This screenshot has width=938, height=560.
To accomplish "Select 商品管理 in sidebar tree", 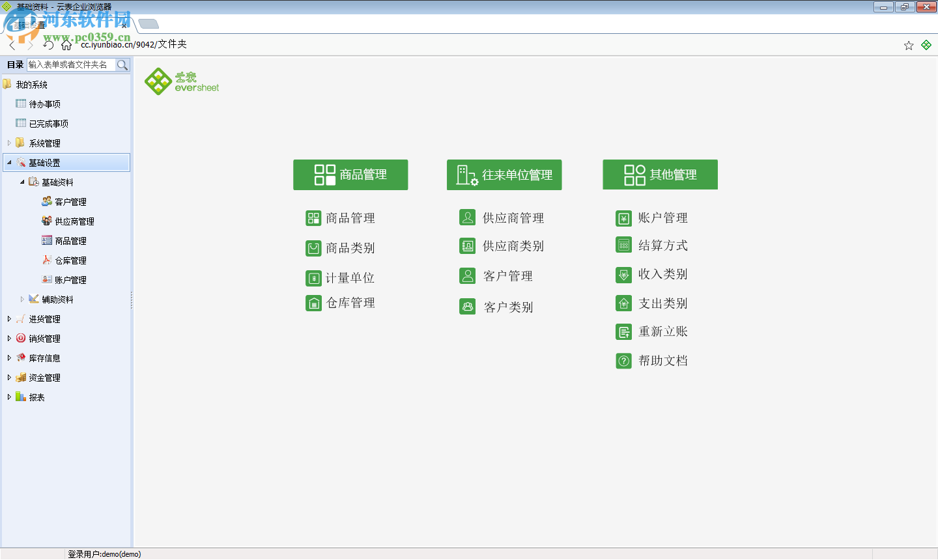I will coord(70,241).
